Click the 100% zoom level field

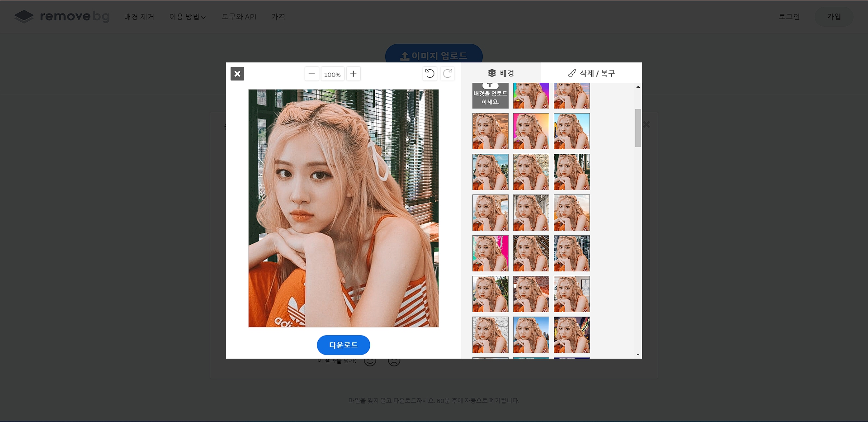[332, 74]
